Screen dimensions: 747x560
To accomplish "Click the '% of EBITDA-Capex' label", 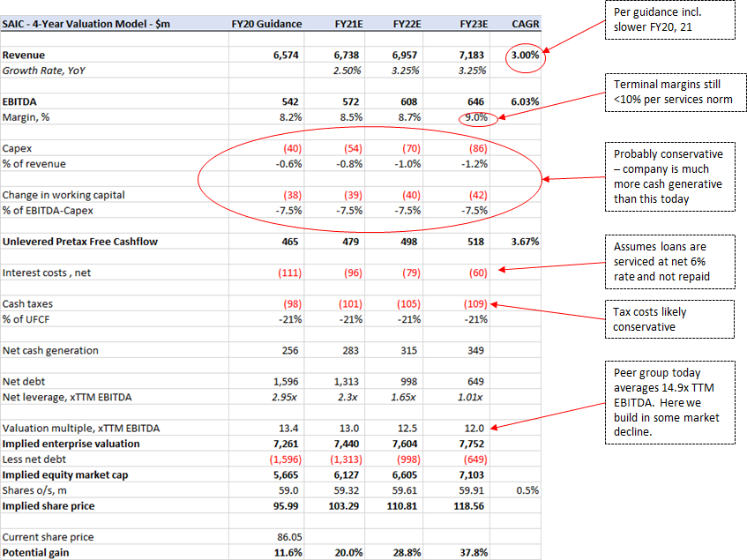I will click(x=48, y=211).
